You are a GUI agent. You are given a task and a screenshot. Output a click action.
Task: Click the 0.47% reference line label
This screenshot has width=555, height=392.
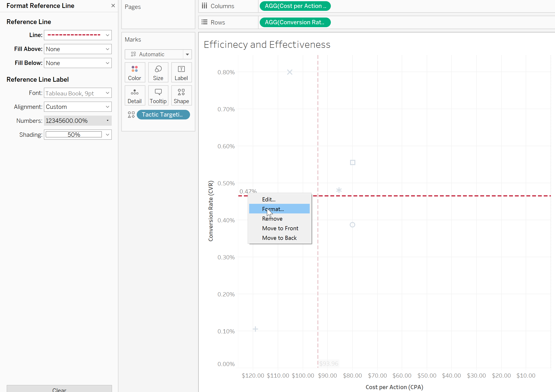(248, 191)
